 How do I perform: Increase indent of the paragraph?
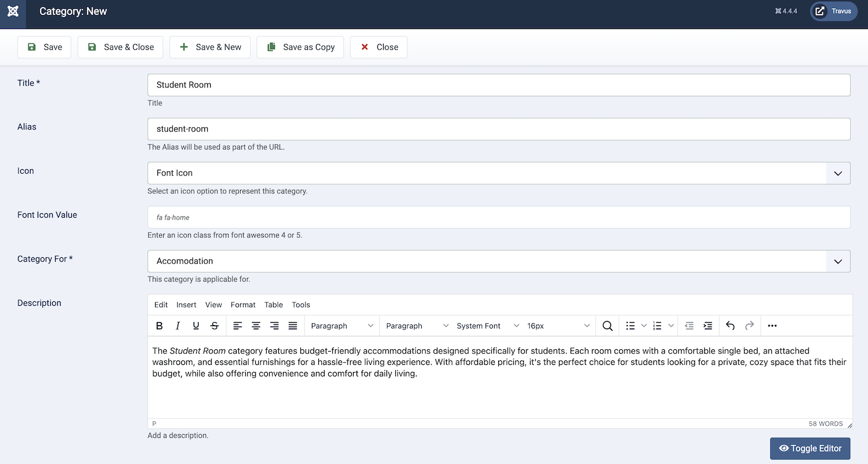coord(708,326)
